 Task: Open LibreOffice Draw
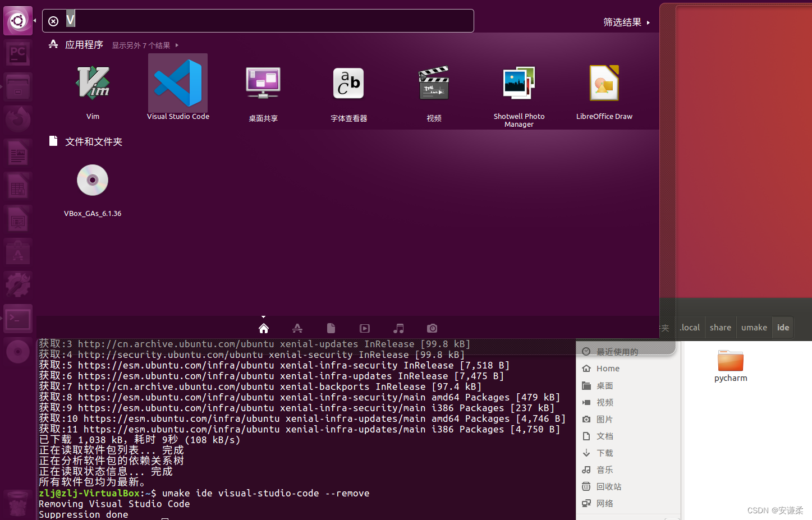(604, 82)
